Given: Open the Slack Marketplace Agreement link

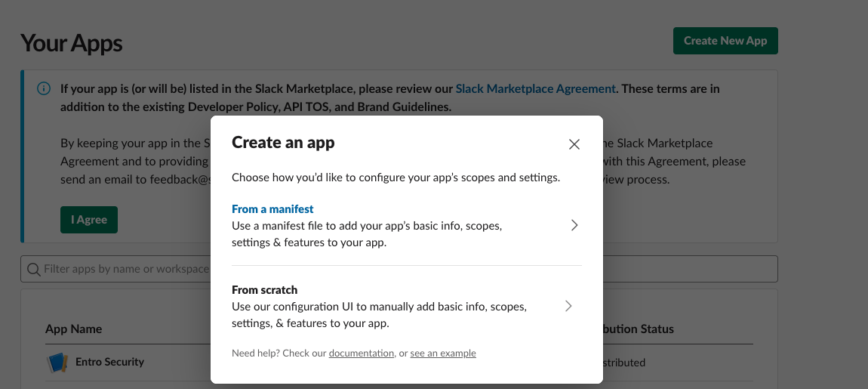Looking at the screenshot, I should (535, 88).
